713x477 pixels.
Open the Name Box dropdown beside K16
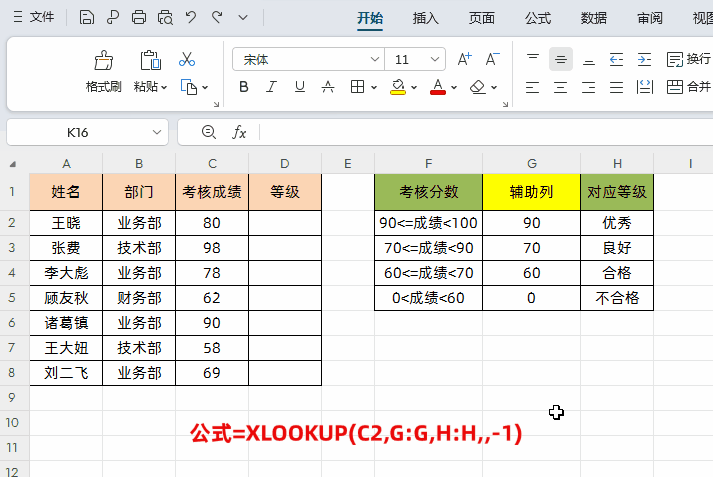pyautogui.click(x=158, y=132)
